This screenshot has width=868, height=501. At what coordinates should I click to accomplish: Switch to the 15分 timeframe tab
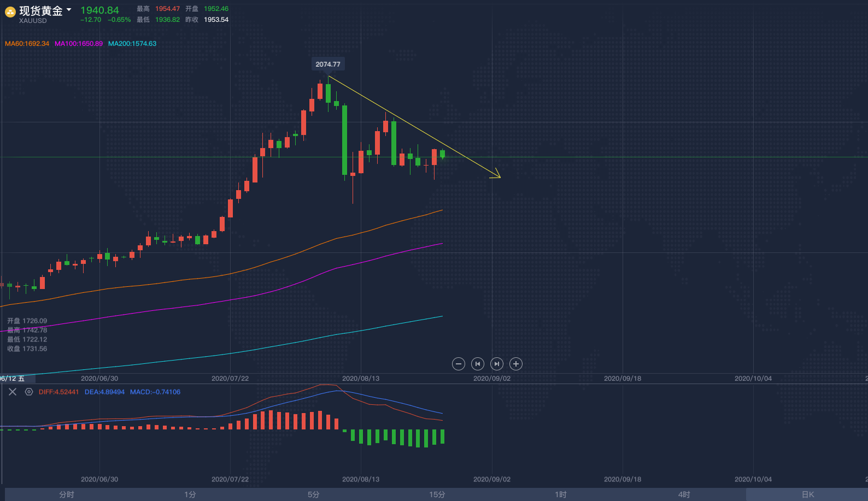tap(437, 494)
